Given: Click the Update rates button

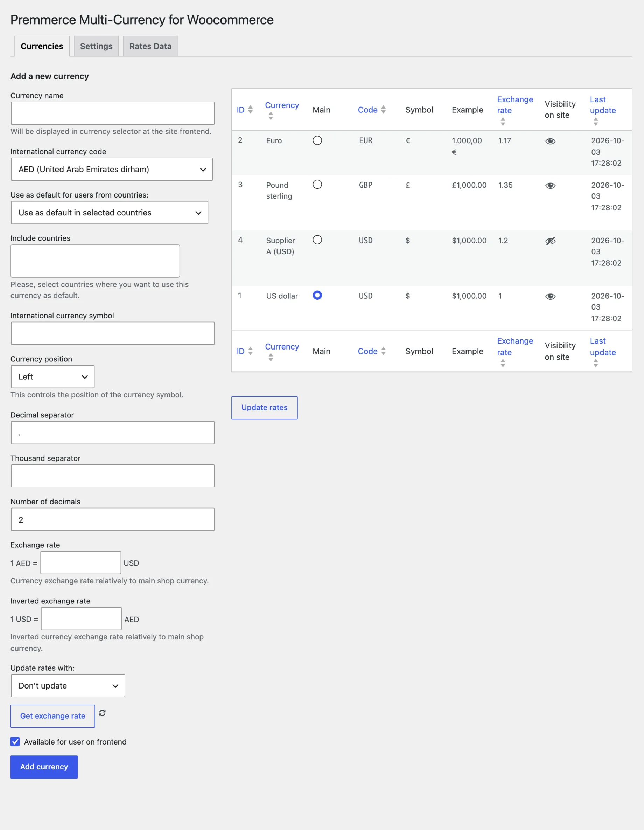Looking at the screenshot, I should point(265,408).
